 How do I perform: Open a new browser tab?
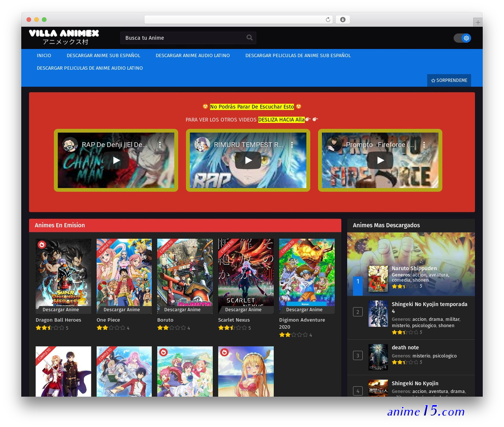pos(478,22)
